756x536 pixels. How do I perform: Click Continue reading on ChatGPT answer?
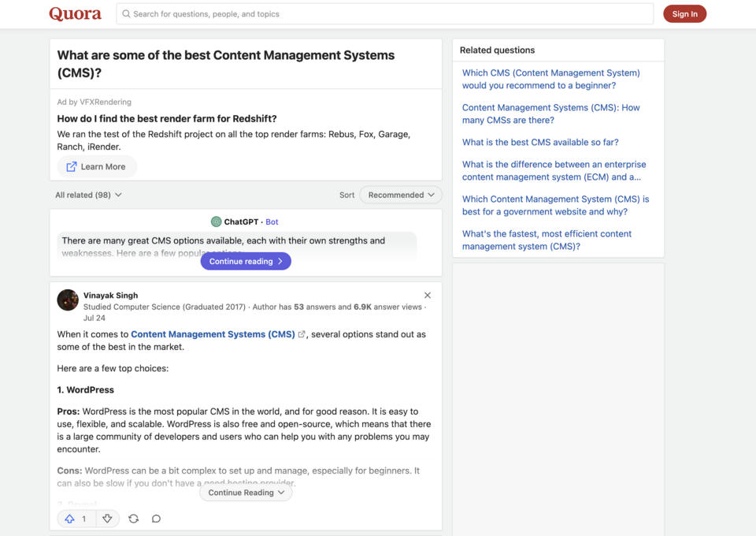tap(246, 261)
